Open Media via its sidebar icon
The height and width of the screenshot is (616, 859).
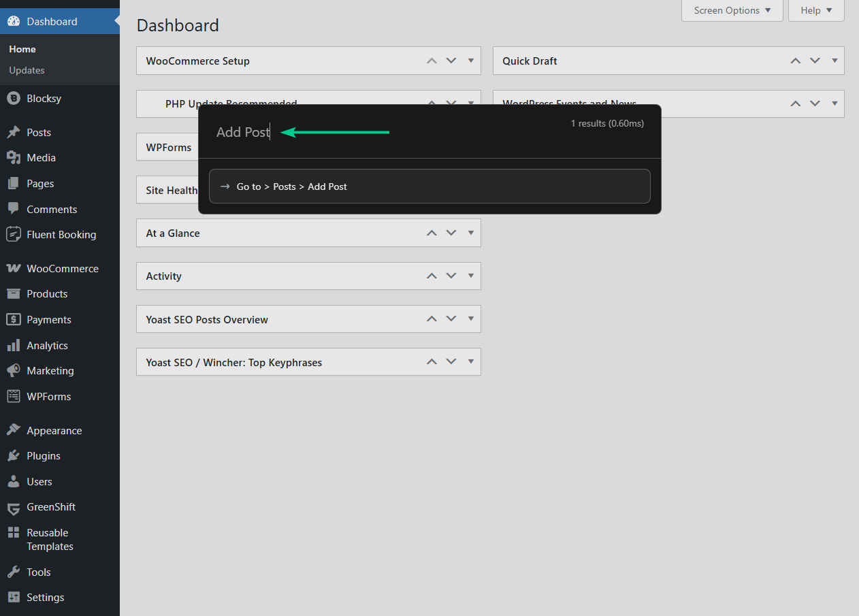pyautogui.click(x=13, y=158)
